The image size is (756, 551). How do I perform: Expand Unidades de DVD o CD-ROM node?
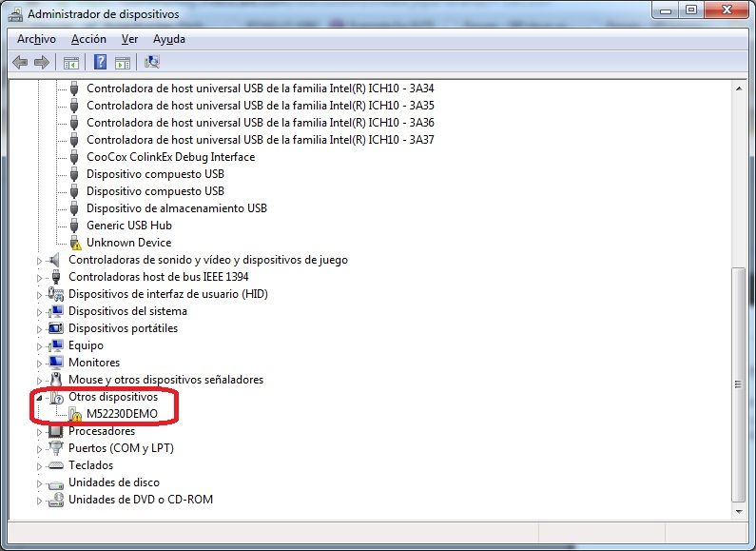[x=40, y=501]
